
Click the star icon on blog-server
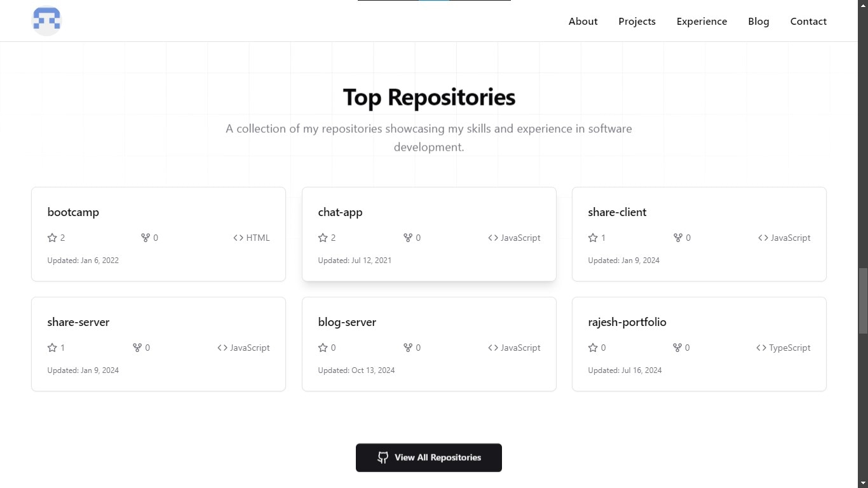pos(323,348)
